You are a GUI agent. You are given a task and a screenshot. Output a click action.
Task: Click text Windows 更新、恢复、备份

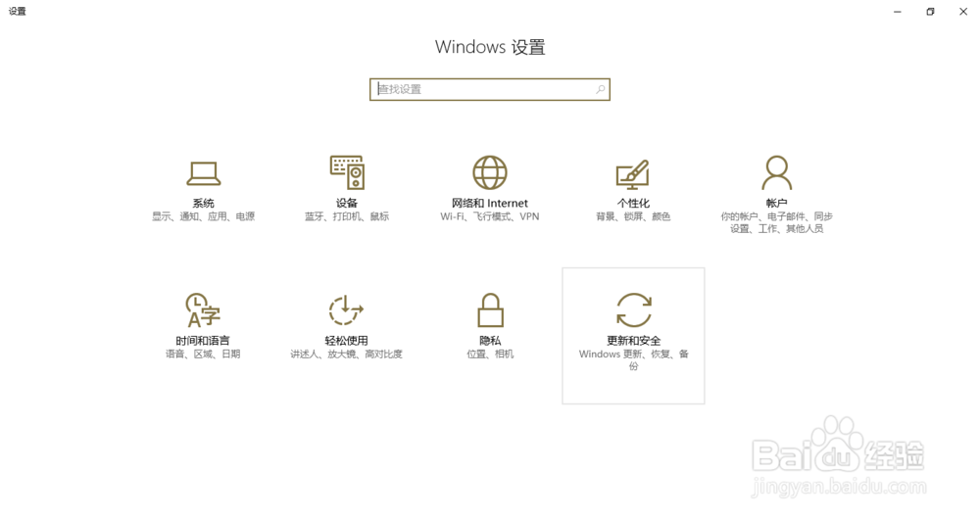(x=633, y=360)
